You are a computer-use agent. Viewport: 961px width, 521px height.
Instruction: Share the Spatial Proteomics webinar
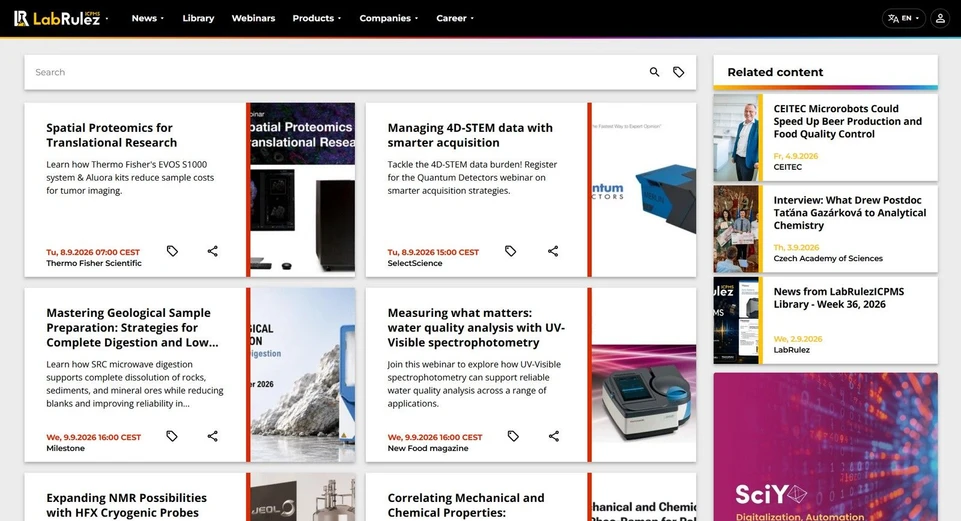tap(213, 251)
